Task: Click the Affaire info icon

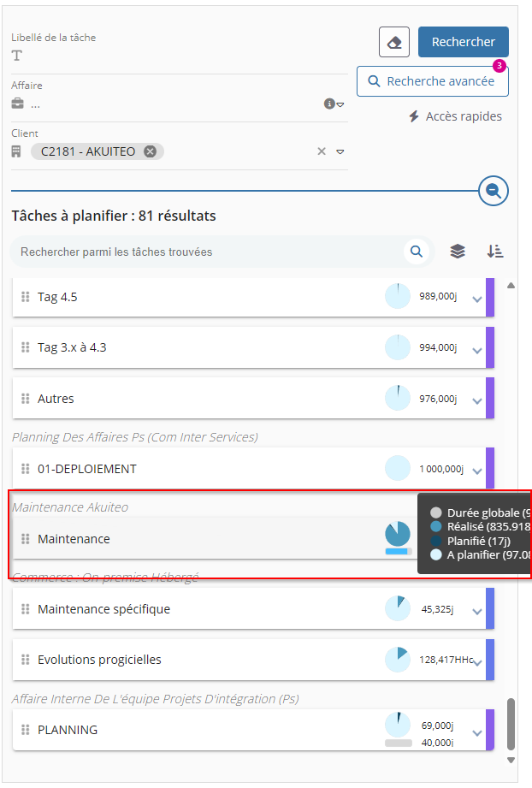Action: (x=328, y=104)
